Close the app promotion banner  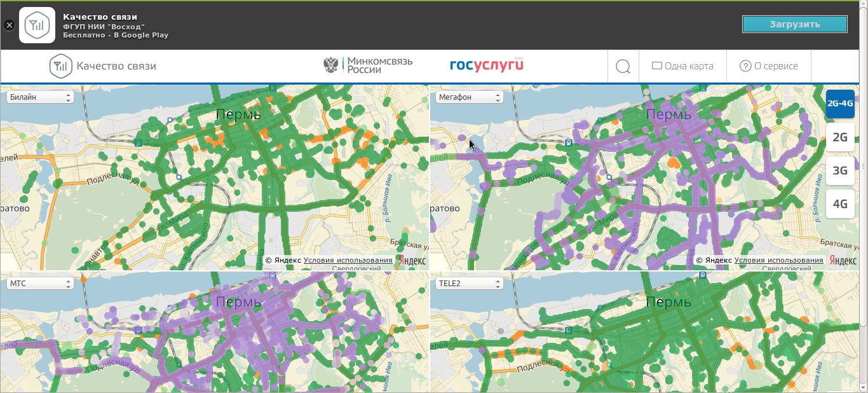(x=9, y=25)
